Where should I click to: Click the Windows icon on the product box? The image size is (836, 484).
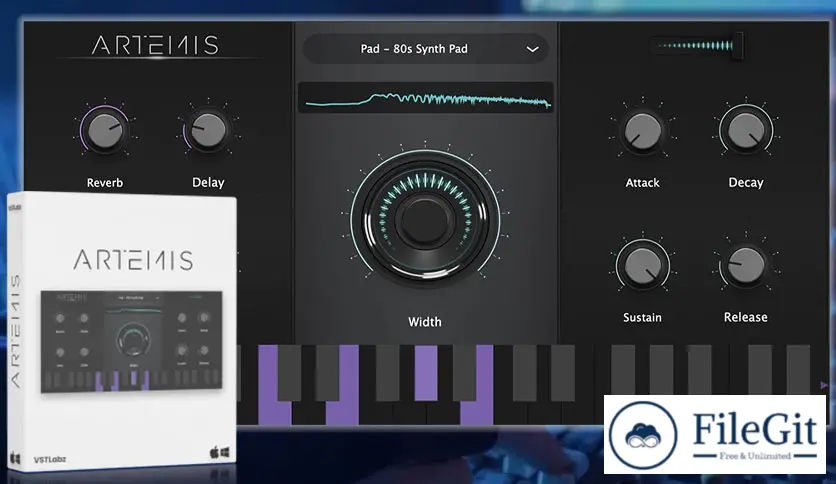pyautogui.click(x=225, y=453)
